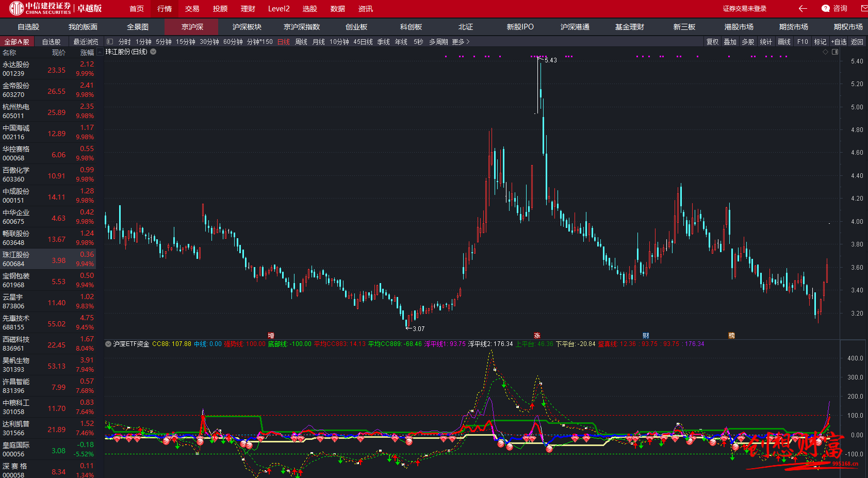Screen dimensions: 868x478
Task: Click the 涨 event marker on the chart
Action: point(537,335)
